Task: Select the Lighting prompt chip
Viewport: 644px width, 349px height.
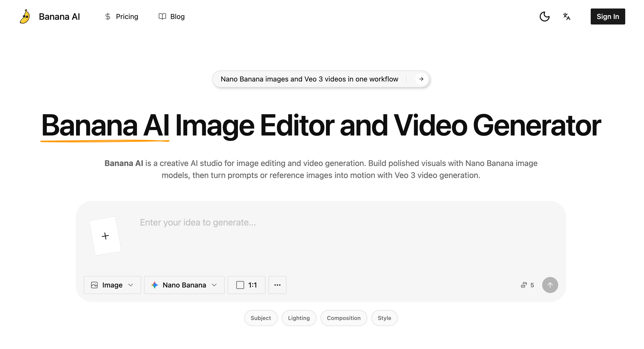Action: 299,318
